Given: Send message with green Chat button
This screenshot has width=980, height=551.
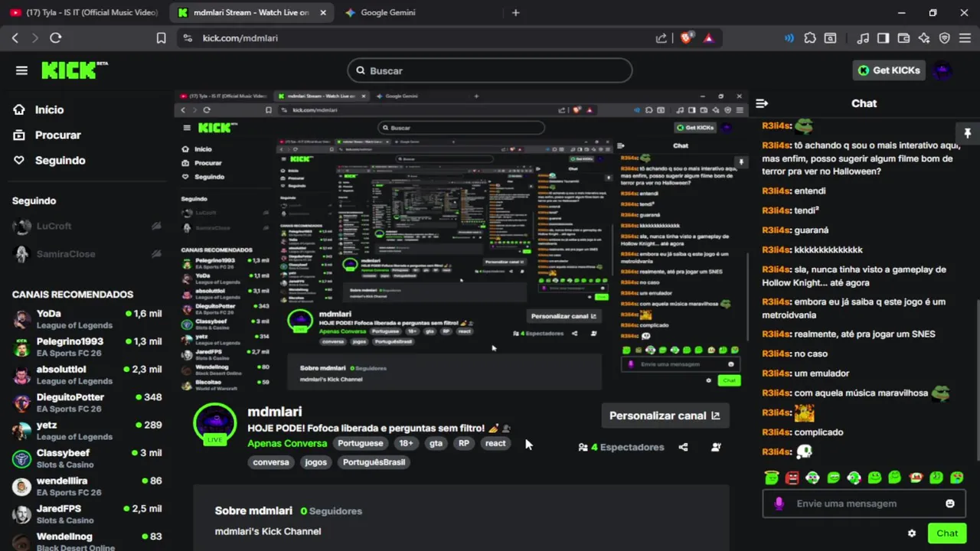Looking at the screenshot, I should click(947, 533).
